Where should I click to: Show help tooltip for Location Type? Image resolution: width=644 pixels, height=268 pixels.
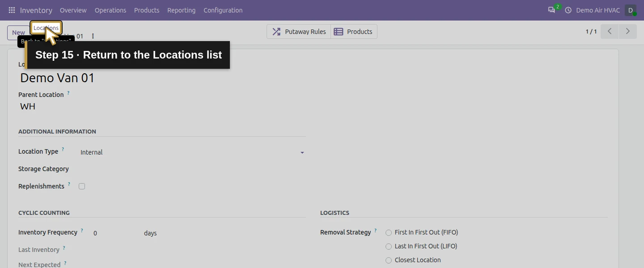tap(63, 150)
